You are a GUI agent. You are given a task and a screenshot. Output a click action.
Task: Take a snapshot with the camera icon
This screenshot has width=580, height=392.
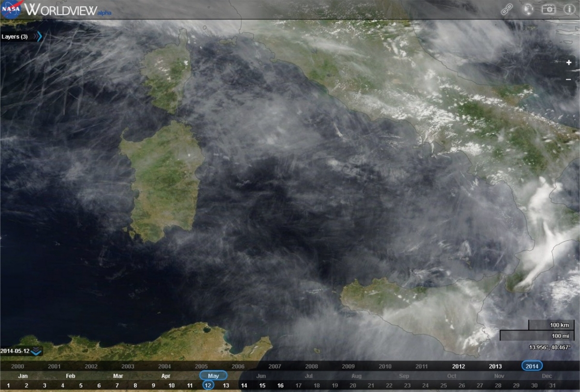pyautogui.click(x=548, y=9)
